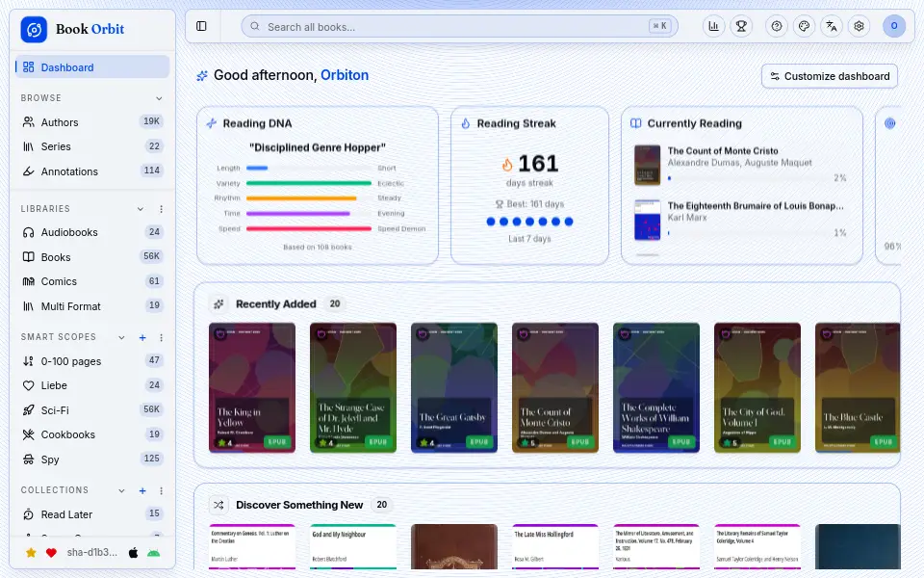Toggle the sidebar panel icon
The width and height of the screenshot is (924, 578).
coord(201,26)
